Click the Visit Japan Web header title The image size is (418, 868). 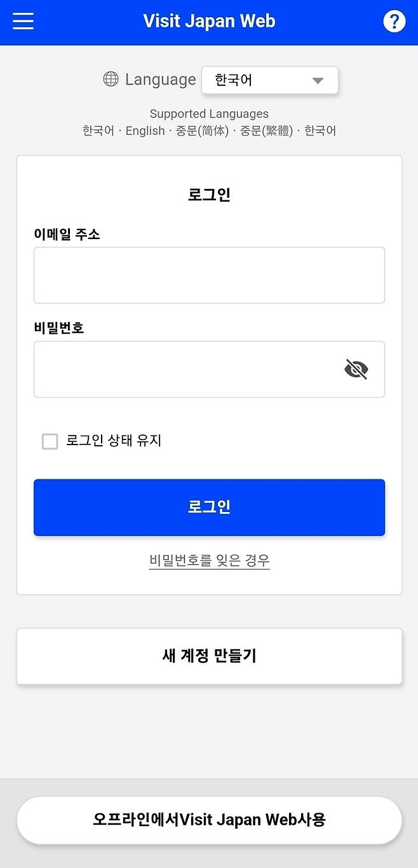click(x=209, y=21)
